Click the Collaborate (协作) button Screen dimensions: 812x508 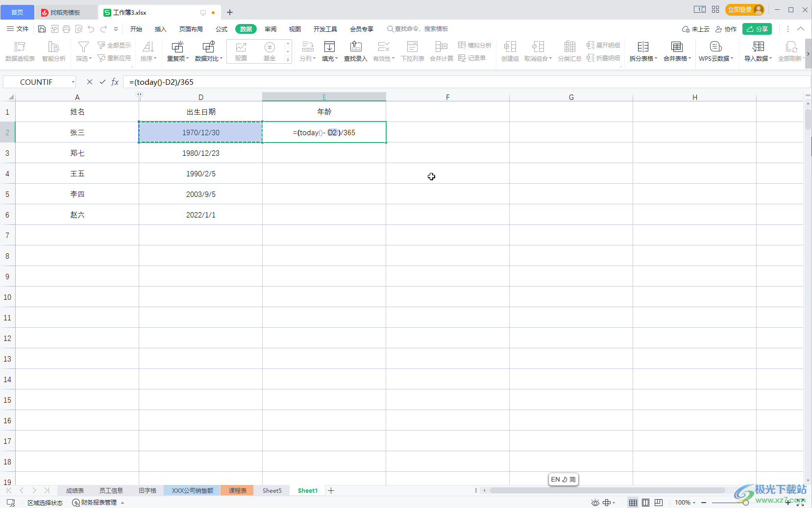click(x=726, y=29)
